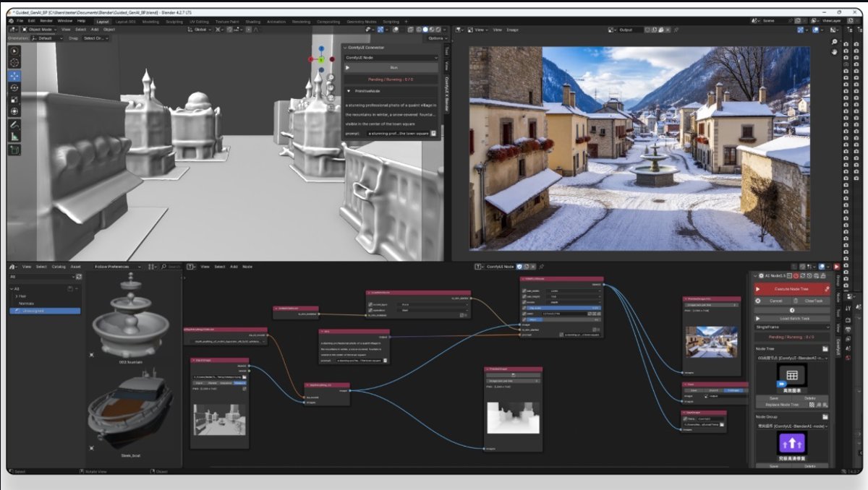This screenshot has width=868, height=490.
Task: Switch to the Shading workspace tab
Action: [252, 22]
